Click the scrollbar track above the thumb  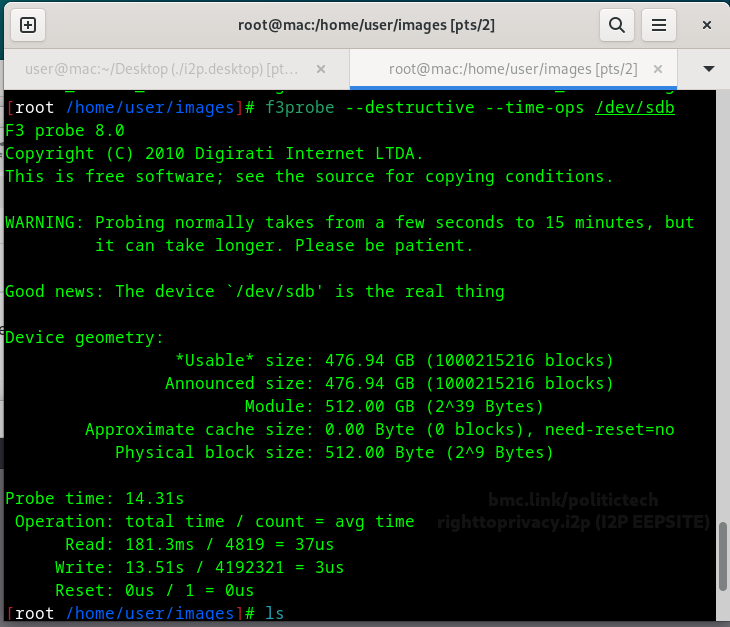pyautogui.click(x=721, y=300)
